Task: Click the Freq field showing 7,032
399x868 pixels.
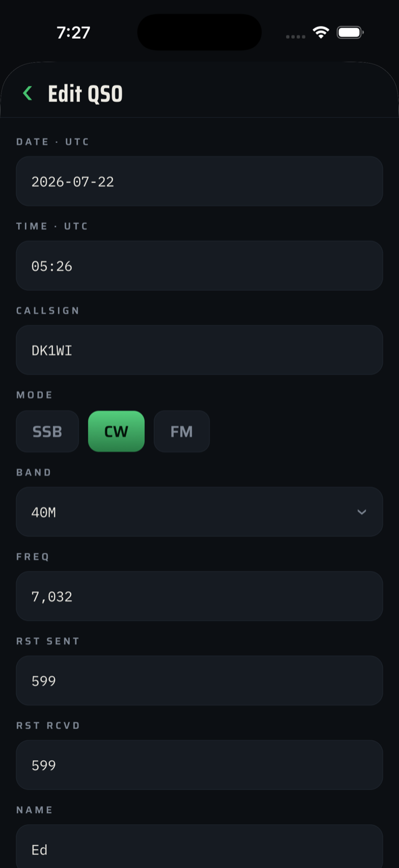Action: [199, 596]
